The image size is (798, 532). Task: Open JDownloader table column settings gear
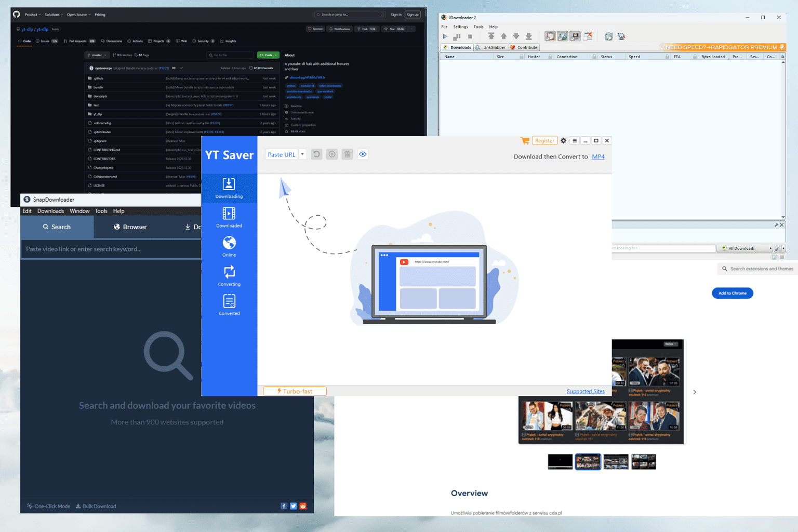click(x=782, y=57)
